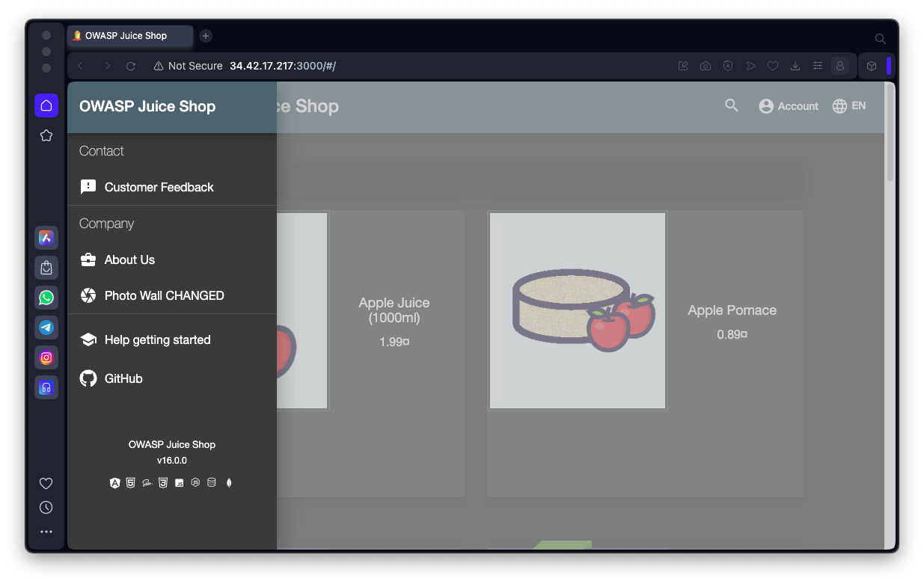Select Photo Wall CHANGED menu item

172,295
